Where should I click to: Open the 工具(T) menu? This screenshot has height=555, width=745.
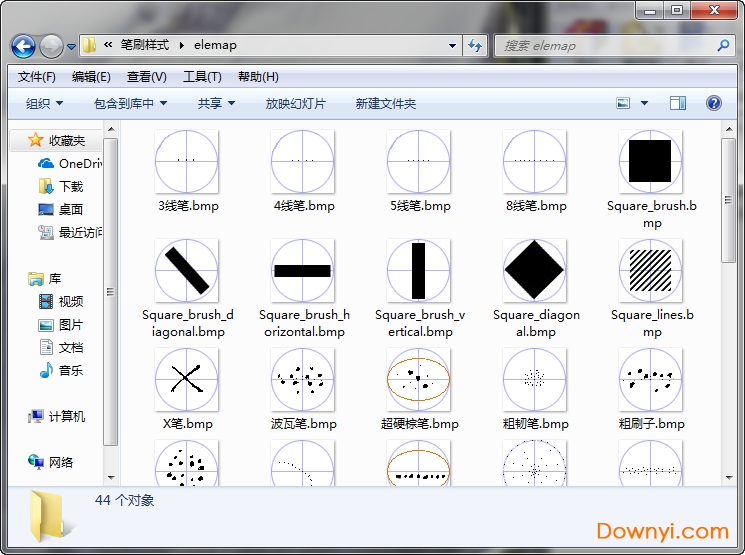pyautogui.click(x=201, y=77)
